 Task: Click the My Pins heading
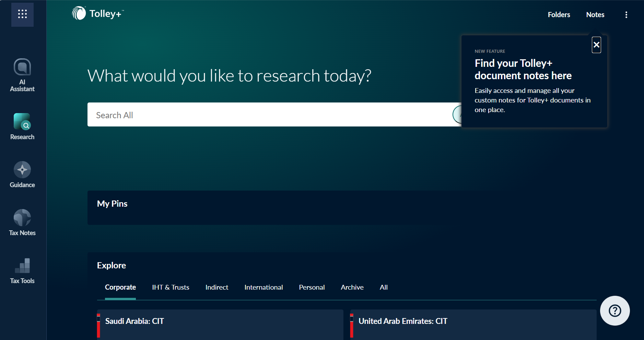(112, 204)
